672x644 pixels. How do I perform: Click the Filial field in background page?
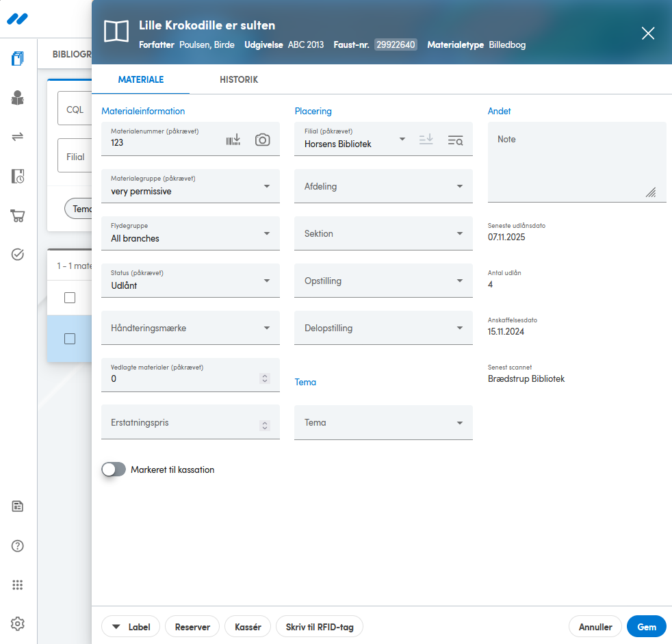(x=75, y=155)
